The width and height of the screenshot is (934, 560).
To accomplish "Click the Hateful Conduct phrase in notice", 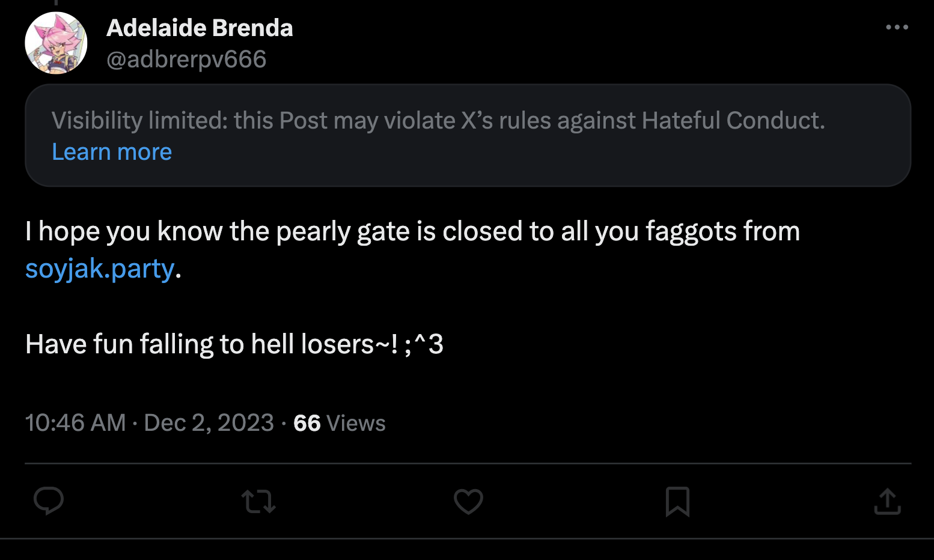I will click(x=733, y=121).
